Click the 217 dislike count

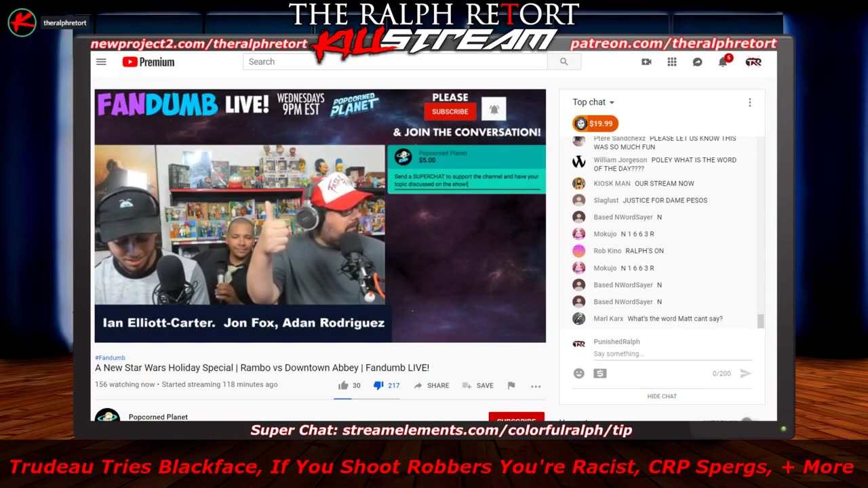pos(393,385)
